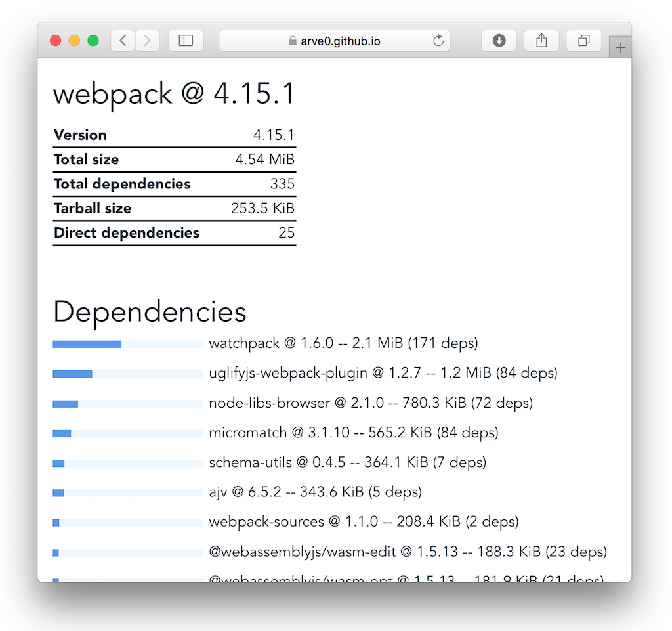672x631 pixels.
Task: Click the micromatch size bar
Action: (x=128, y=433)
